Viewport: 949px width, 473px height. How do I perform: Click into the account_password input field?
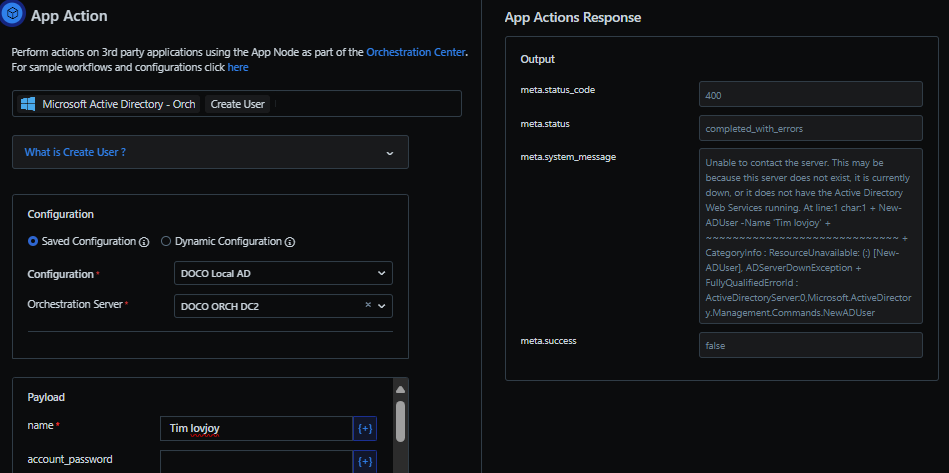tap(257, 462)
